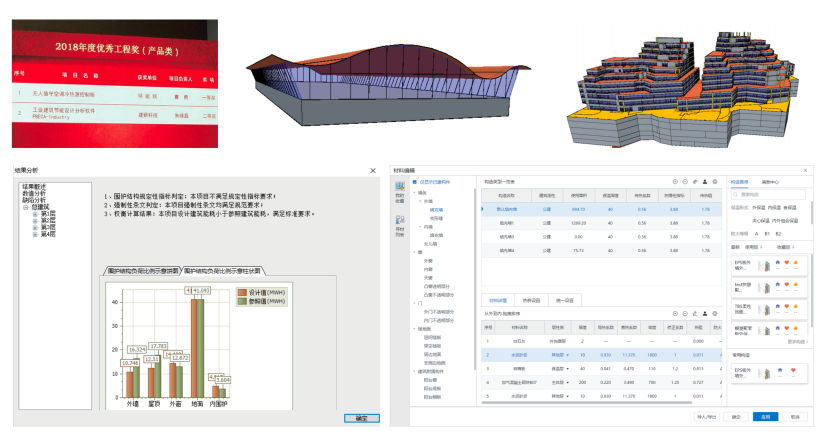Click the add (plus) icon above construction table
832x440 pixels.
(675, 182)
